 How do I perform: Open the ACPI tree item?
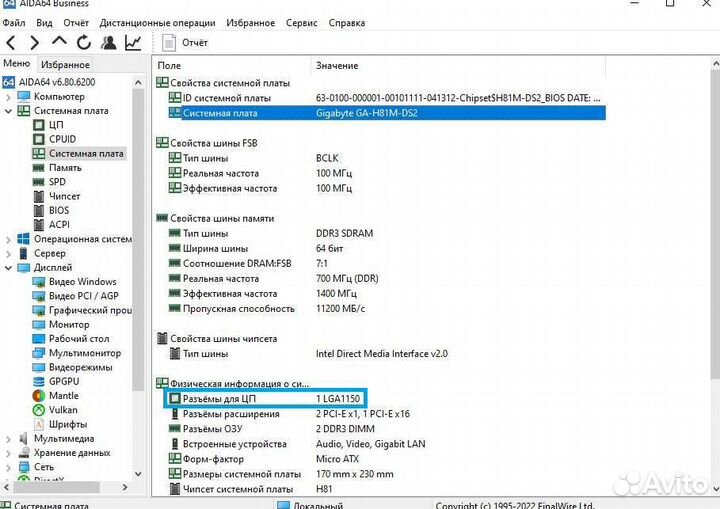point(59,225)
